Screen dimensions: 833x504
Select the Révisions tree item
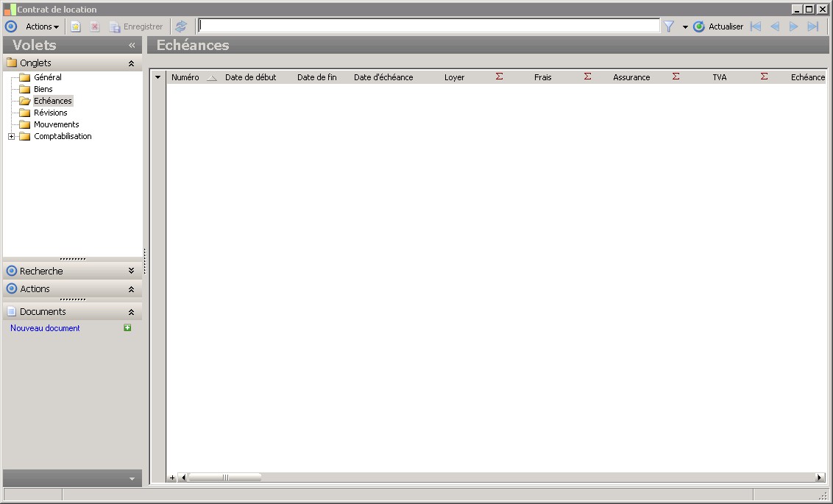point(51,113)
